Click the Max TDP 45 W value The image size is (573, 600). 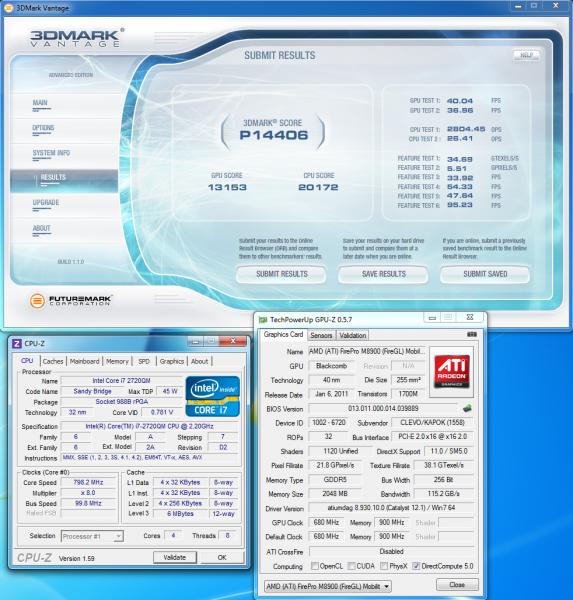(x=170, y=391)
